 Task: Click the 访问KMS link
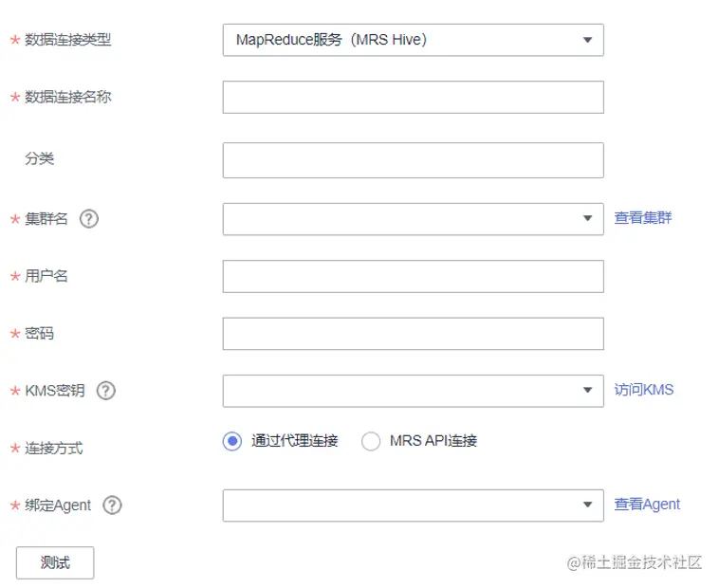(x=644, y=390)
